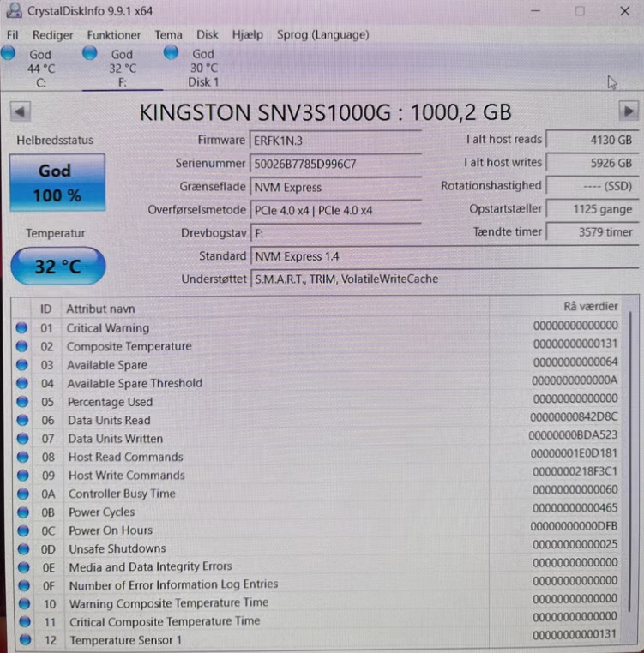
Task: Click raw value 0000000000DFB of Power On Hours
Action: coord(574,526)
